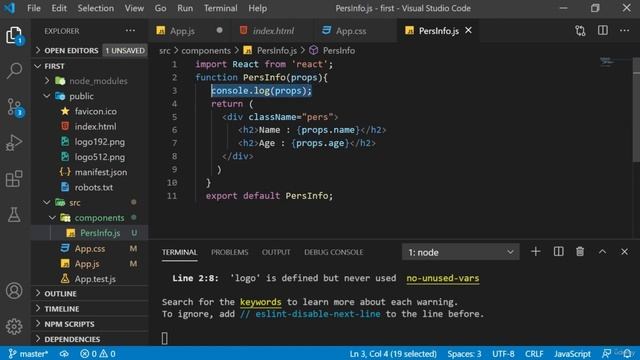Open the terminal selector dropdown 1: node

pyautogui.click(x=460, y=252)
